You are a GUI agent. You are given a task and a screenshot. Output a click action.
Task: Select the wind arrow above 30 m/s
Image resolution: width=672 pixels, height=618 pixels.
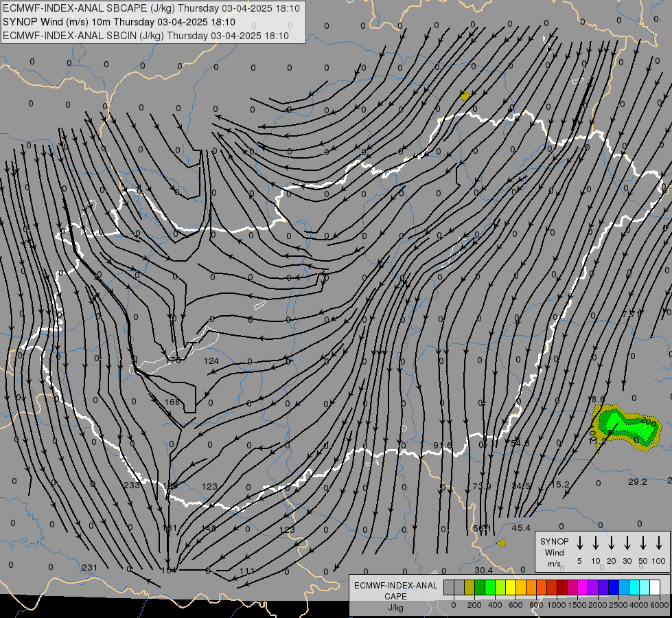tap(627, 543)
